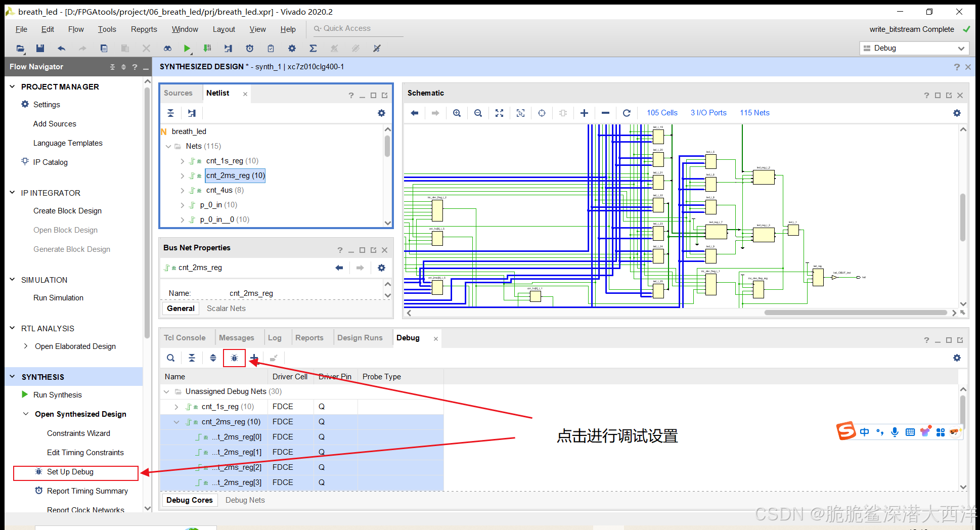Click the Sogou input method Chinese mode icon
This screenshot has height=530, width=980.
[x=864, y=432]
